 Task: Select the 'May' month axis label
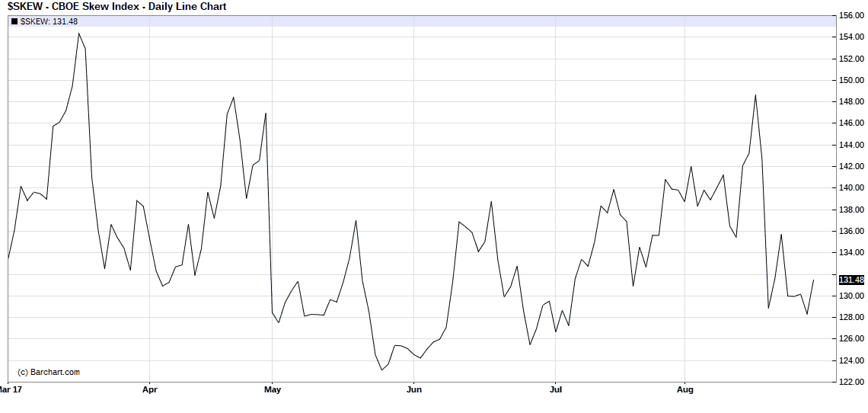pyautogui.click(x=273, y=389)
